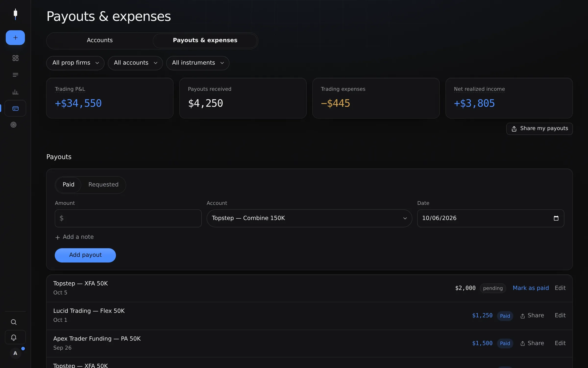Screen dimensions: 588x368
Task: Select the payouts card icon in sidebar
Action: point(15,108)
